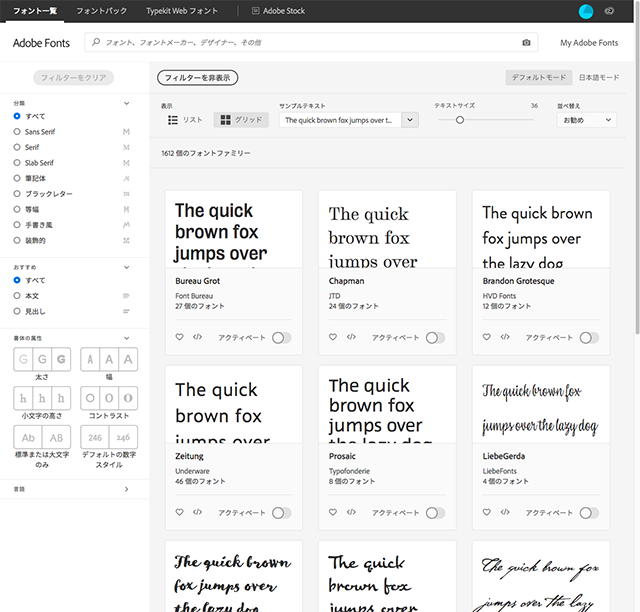
Task: Collapse the 分類 filter section
Action: (127, 103)
